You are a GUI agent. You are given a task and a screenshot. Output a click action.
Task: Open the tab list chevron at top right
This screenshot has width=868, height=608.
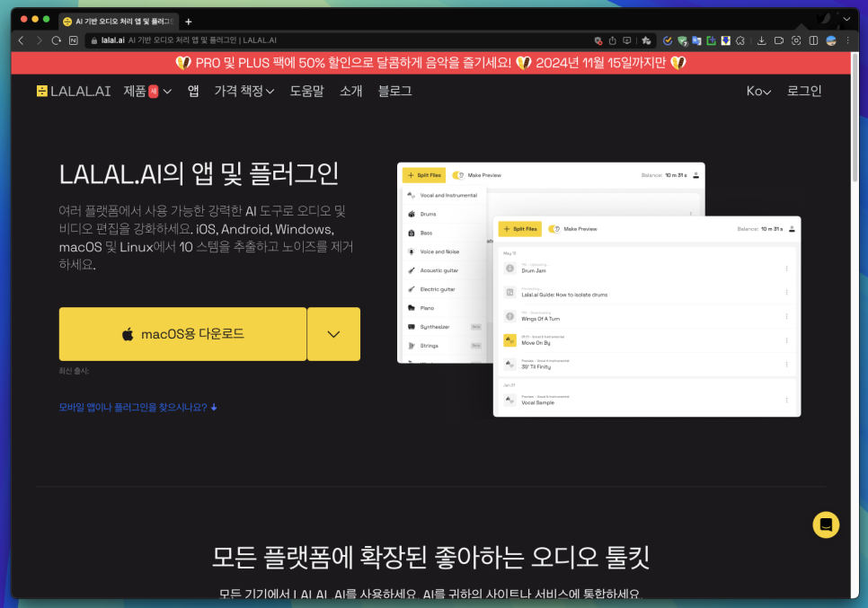(x=846, y=19)
